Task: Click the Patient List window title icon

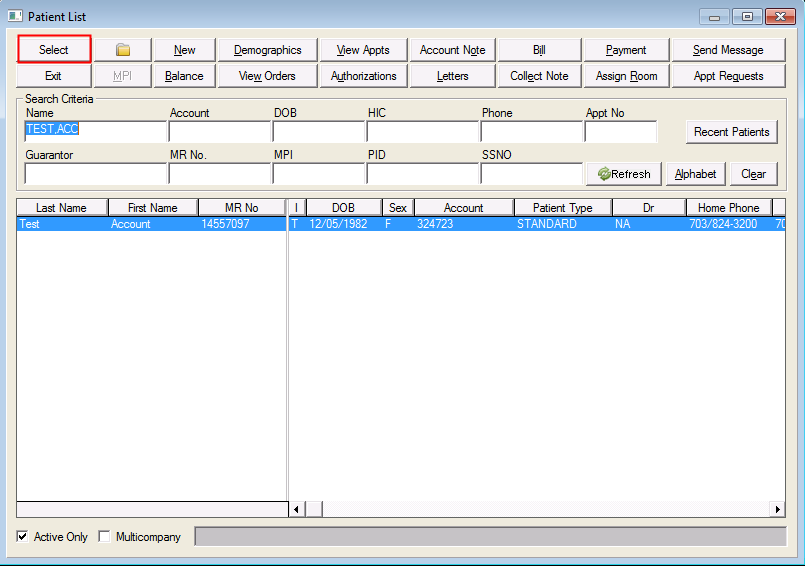Action: point(15,16)
